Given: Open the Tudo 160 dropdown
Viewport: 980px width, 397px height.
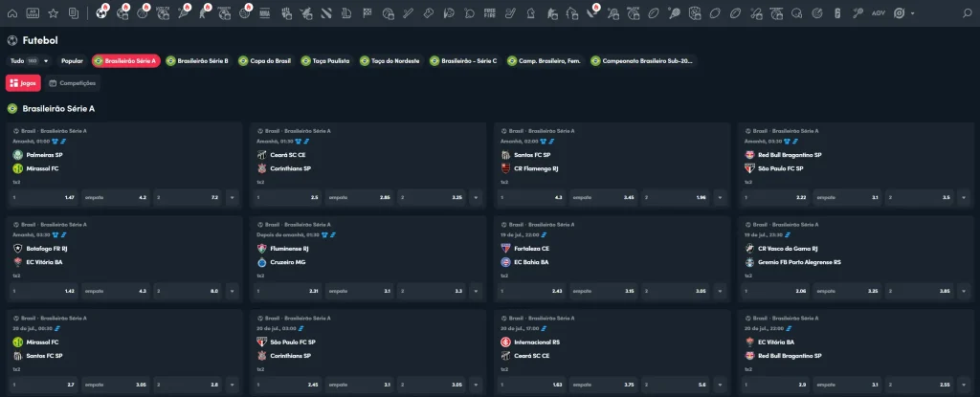Looking at the screenshot, I should point(30,60).
